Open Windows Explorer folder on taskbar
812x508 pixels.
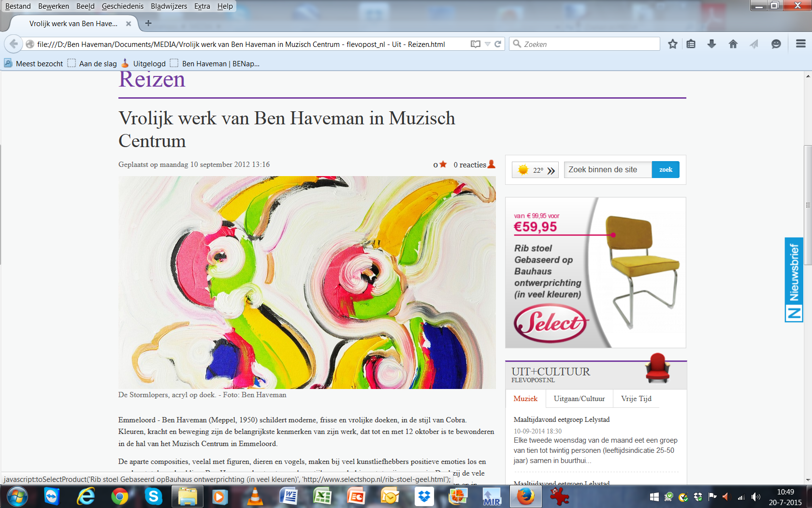(x=187, y=496)
